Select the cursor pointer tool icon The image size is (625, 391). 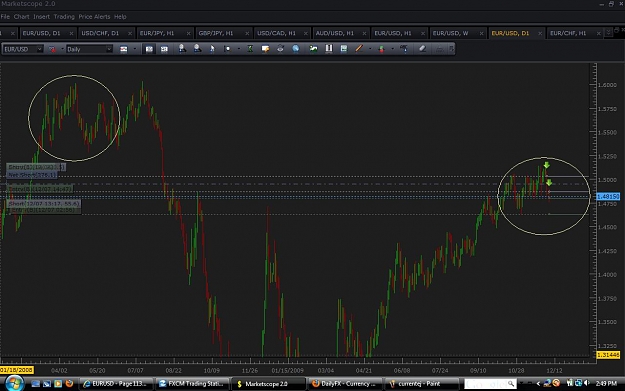(x=212, y=49)
